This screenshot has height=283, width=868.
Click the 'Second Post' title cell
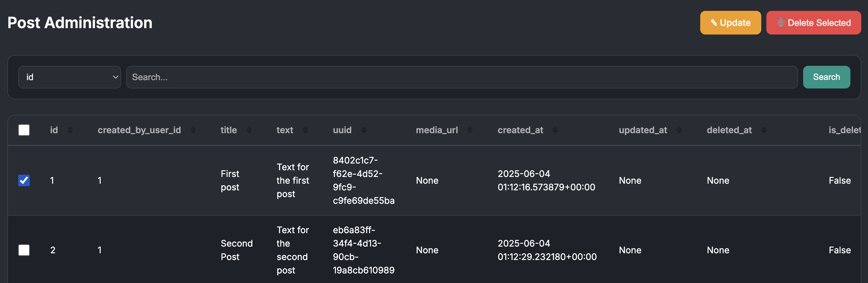pos(236,250)
